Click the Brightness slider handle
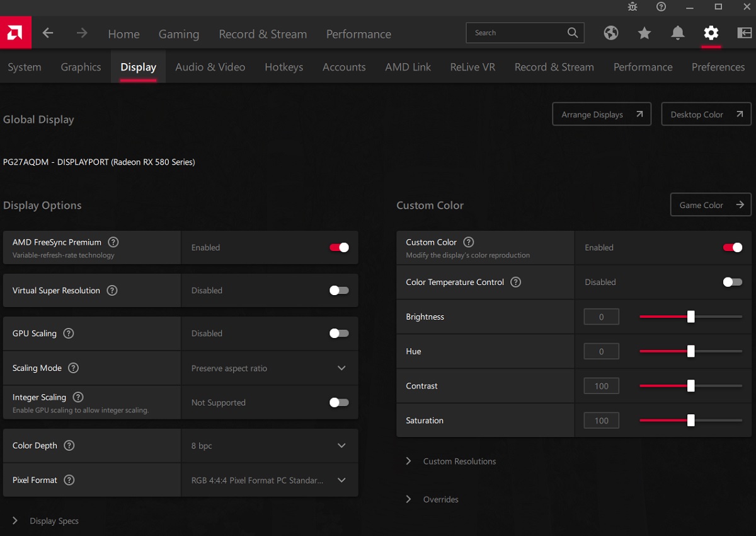 coord(691,317)
